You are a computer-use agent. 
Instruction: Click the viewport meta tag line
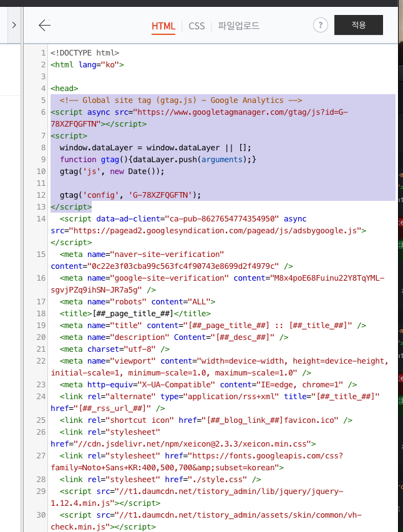pos(220,367)
